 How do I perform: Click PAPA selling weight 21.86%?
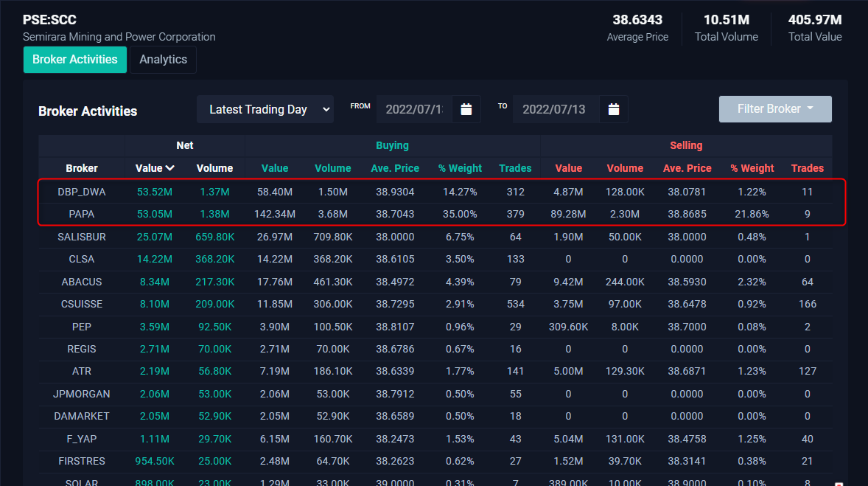click(x=752, y=214)
